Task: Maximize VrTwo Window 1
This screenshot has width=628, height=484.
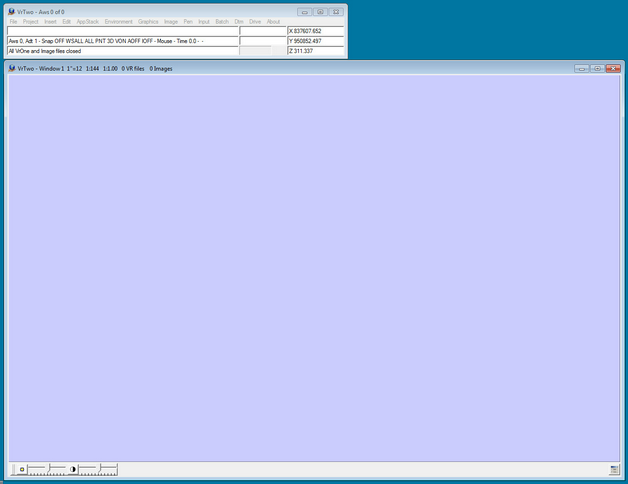Action: 597,69
